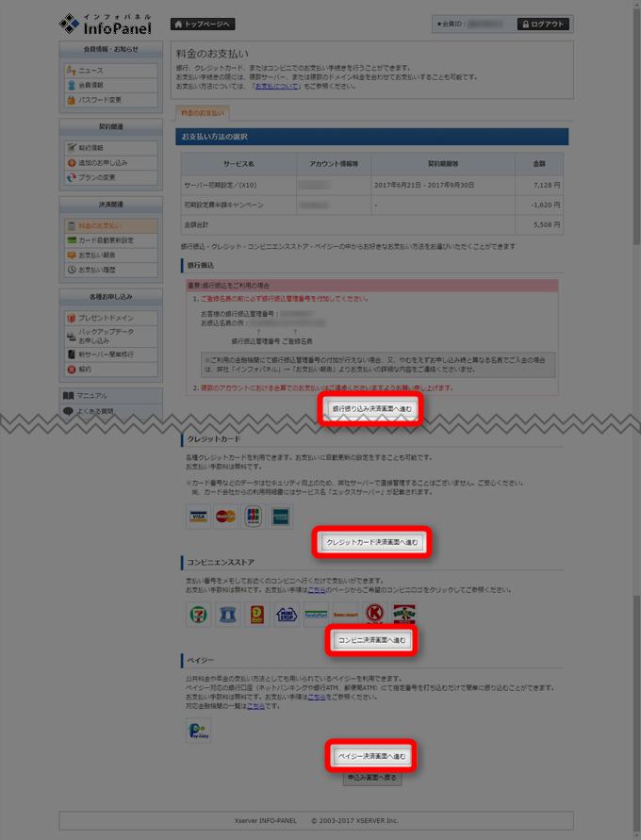Open こちら link for Pay-easy payment procedure

(x=317, y=698)
